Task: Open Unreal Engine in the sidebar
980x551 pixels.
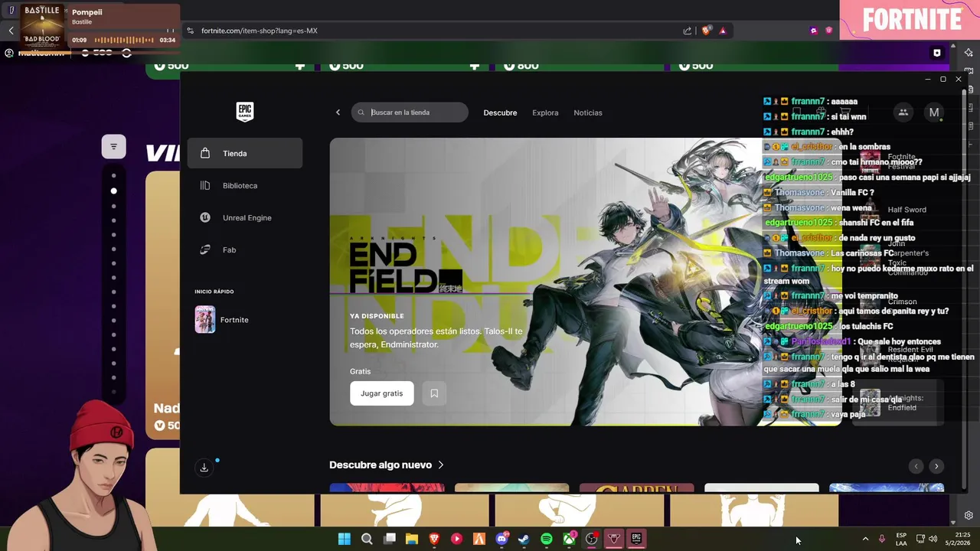Action: 245,217
